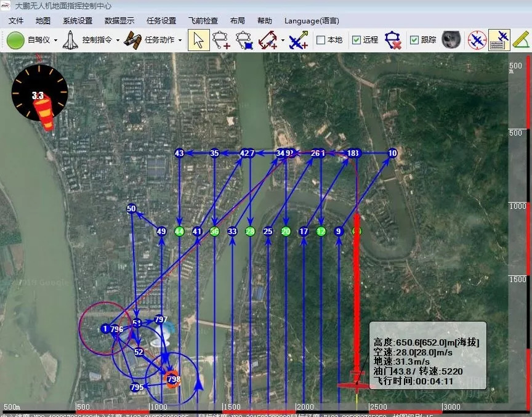The image size is (532, 417).
Task: Click the add waypoint route tool
Action: point(221,40)
